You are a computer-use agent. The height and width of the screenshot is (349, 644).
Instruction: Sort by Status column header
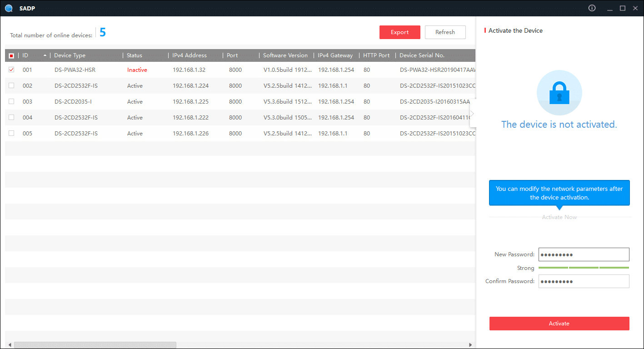[135, 55]
